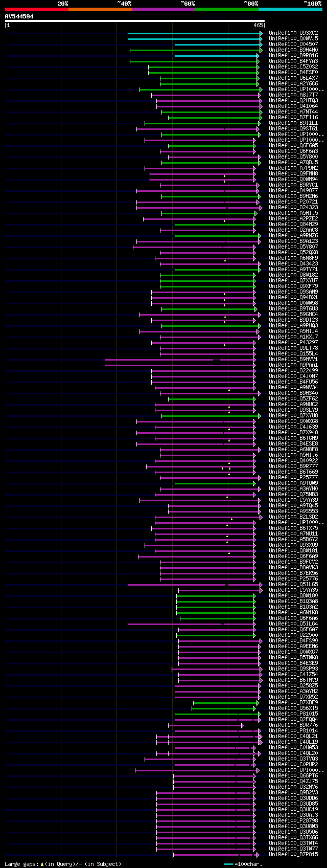Click the purple ~60% identity legend segment
The image size is (327, 868).
[163, 9]
